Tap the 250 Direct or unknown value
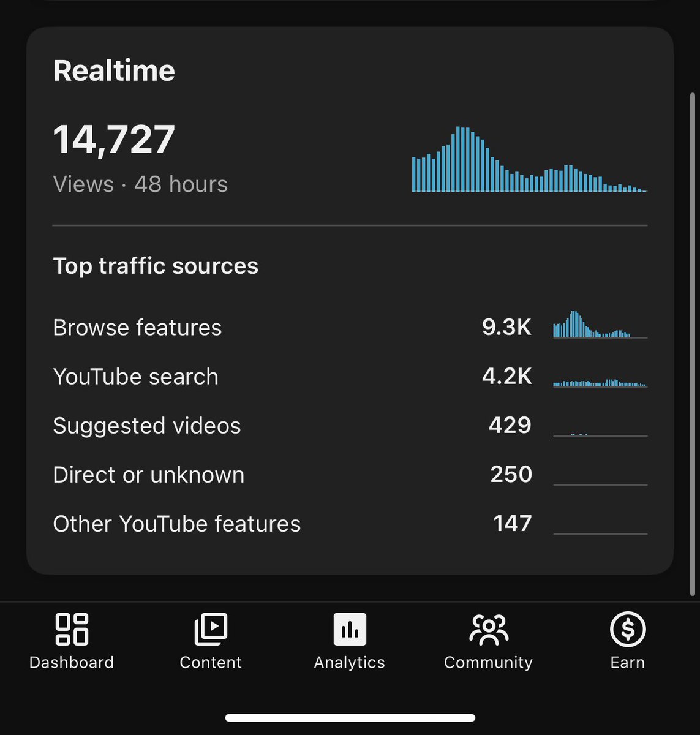The height and width of the screenshot is (735, 700). click(511, 474)
